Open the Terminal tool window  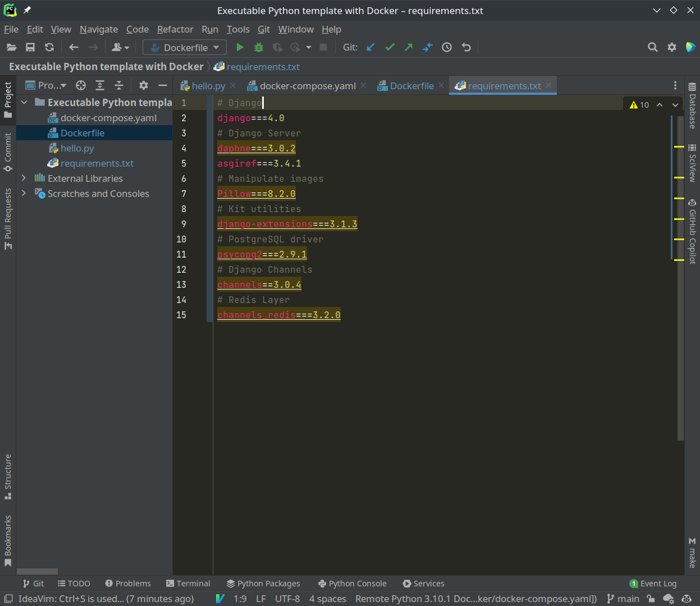coord(188,584)
